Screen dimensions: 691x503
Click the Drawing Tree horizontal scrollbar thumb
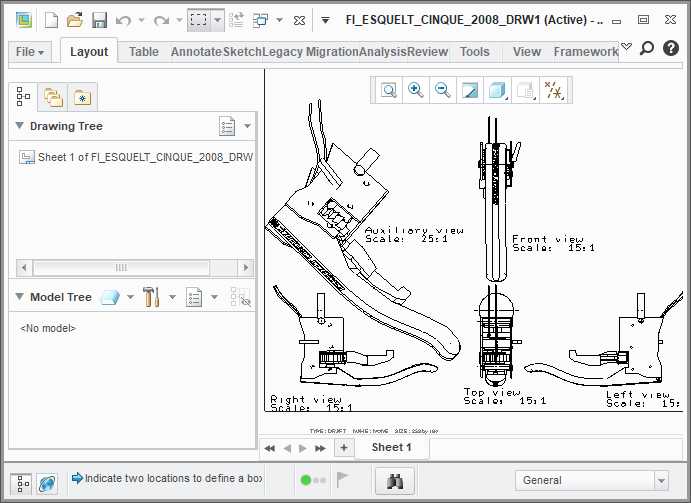click(121, 268)
